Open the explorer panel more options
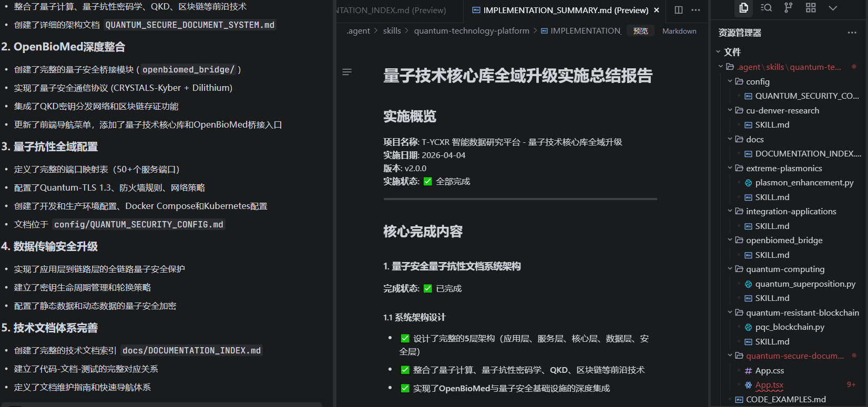 click(x=852, y=33)
